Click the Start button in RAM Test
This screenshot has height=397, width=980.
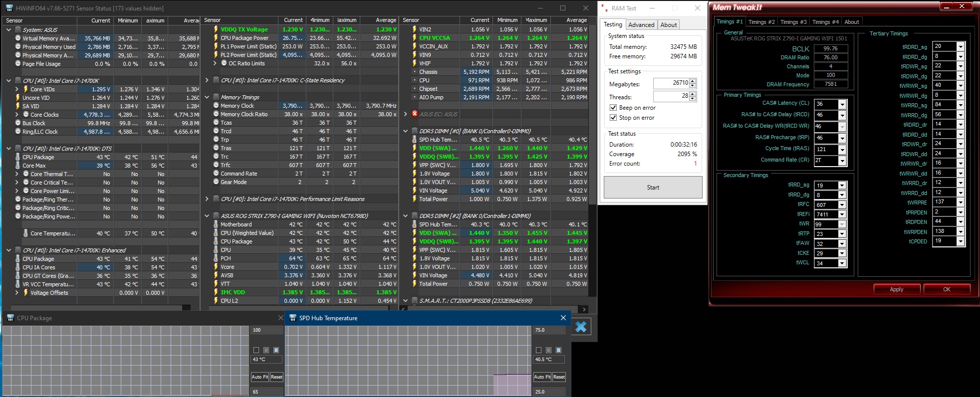coord(653,188)
